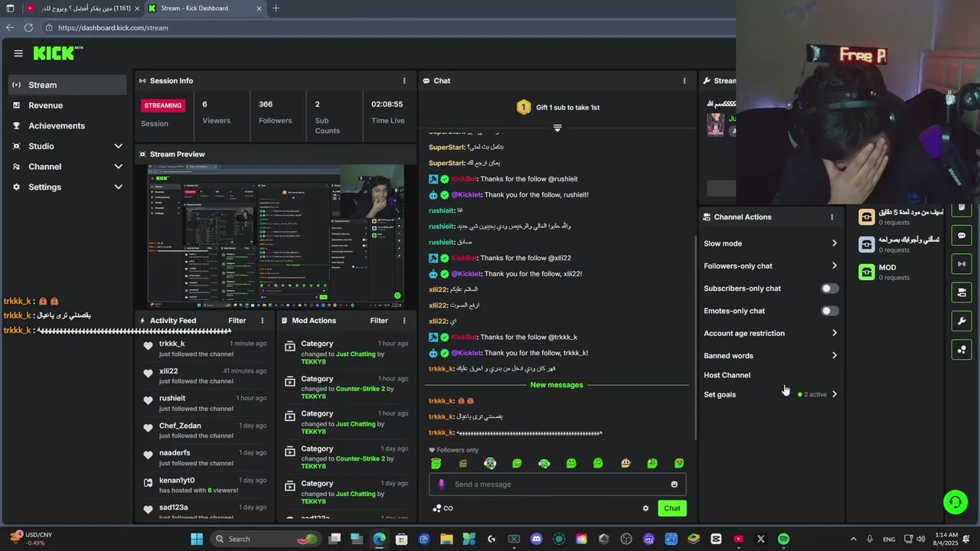
Task: Switch to Stream - Kick Dashboard tab
Action: click(x=204, y=8)
